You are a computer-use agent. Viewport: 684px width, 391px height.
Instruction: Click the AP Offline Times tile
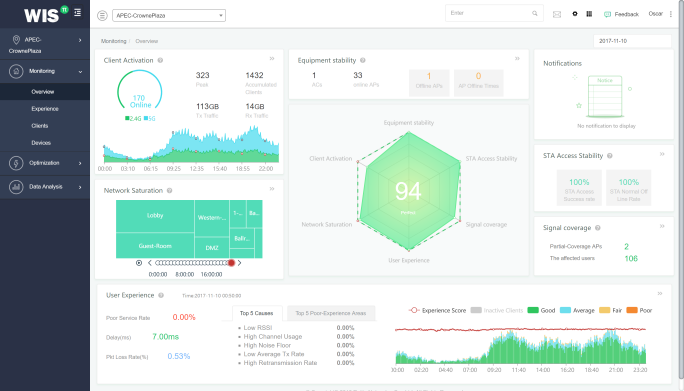[479, 82]
